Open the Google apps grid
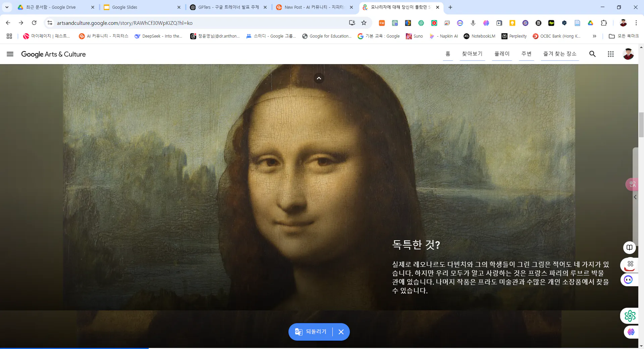Screen dimensions: 644x349 coord(610,54)
